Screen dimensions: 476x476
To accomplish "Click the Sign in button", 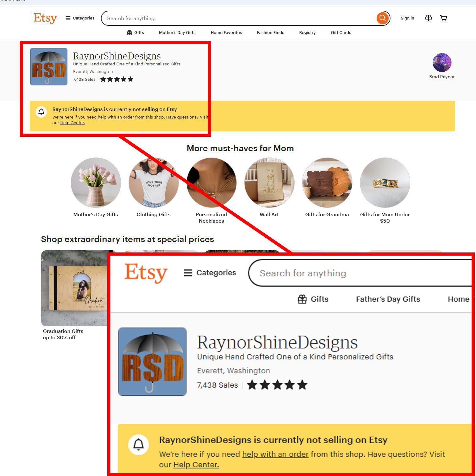I will click(x=407, y=18).
